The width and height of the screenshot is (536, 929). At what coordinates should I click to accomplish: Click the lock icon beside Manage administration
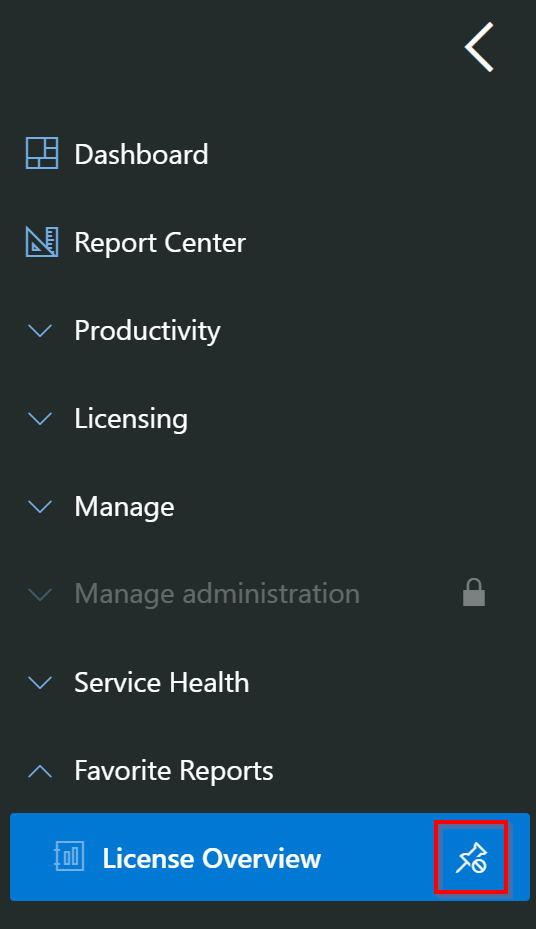point(474,592)
